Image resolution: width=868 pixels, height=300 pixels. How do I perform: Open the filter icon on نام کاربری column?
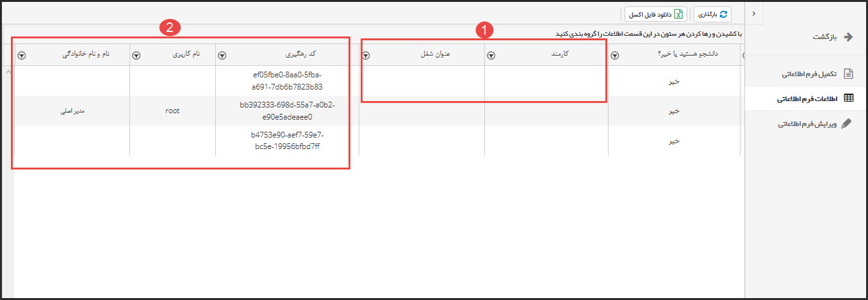136,56
